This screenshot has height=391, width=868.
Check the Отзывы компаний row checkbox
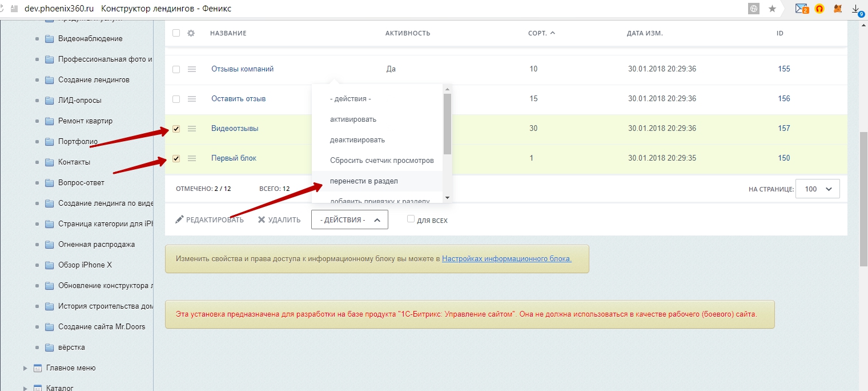click(176, 69)
